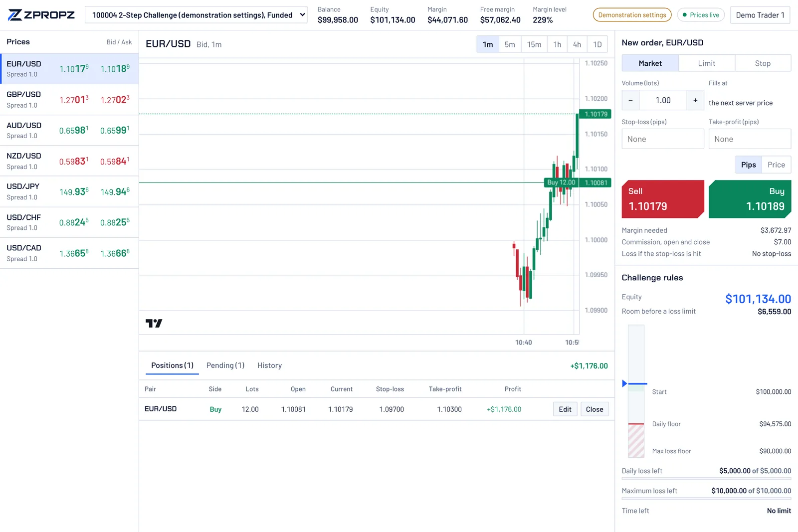Select the 4h timeframe
Image resolution: width=798 pixels, height=532 pixels.
tap(577, 44)
